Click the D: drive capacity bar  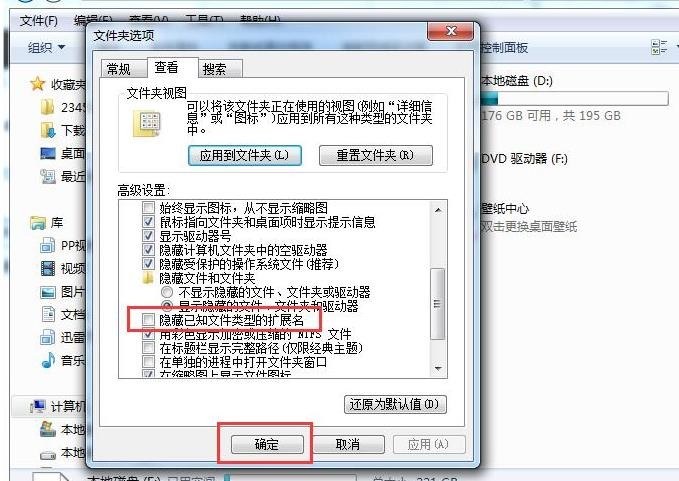(x=574, y=99)
